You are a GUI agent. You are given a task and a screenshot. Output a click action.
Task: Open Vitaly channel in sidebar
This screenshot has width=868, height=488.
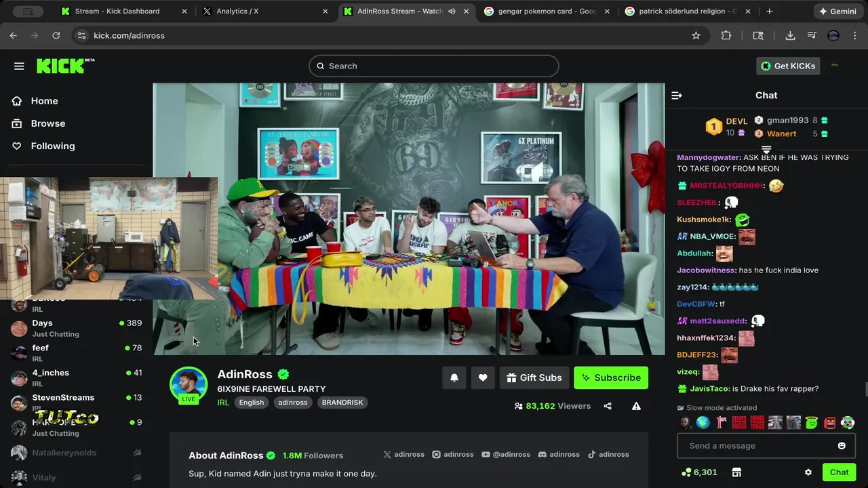76,477
